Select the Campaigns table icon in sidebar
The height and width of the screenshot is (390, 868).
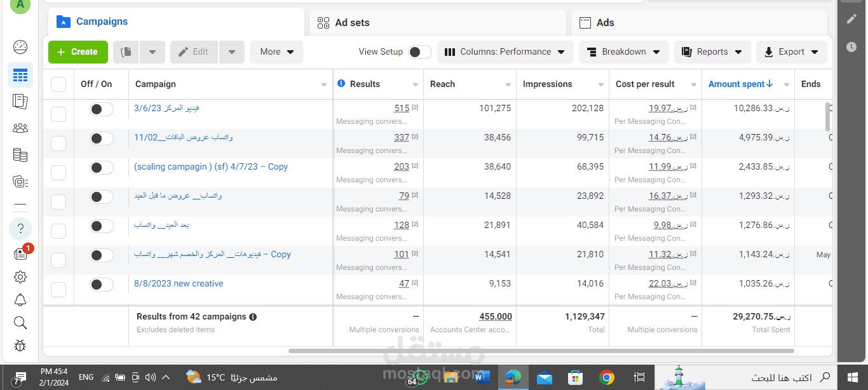(20, 76)
